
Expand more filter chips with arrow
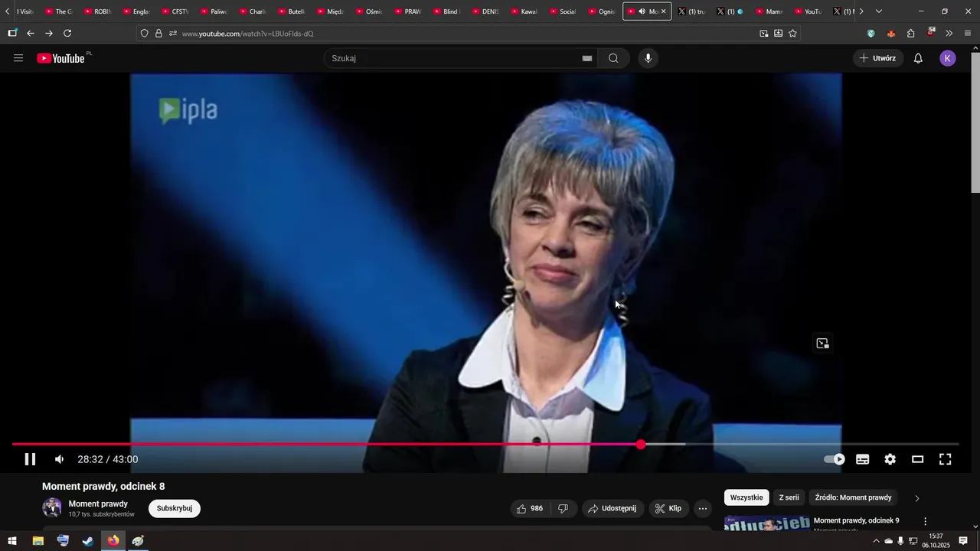(916, 498)
